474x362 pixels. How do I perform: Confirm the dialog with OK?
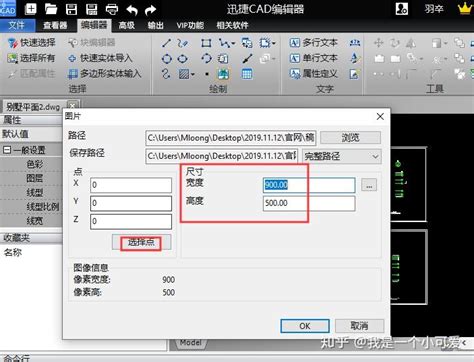(305, 326)
